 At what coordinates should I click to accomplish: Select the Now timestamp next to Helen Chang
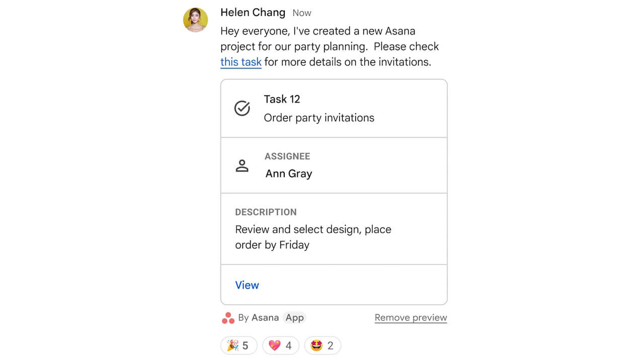point(302,13)
